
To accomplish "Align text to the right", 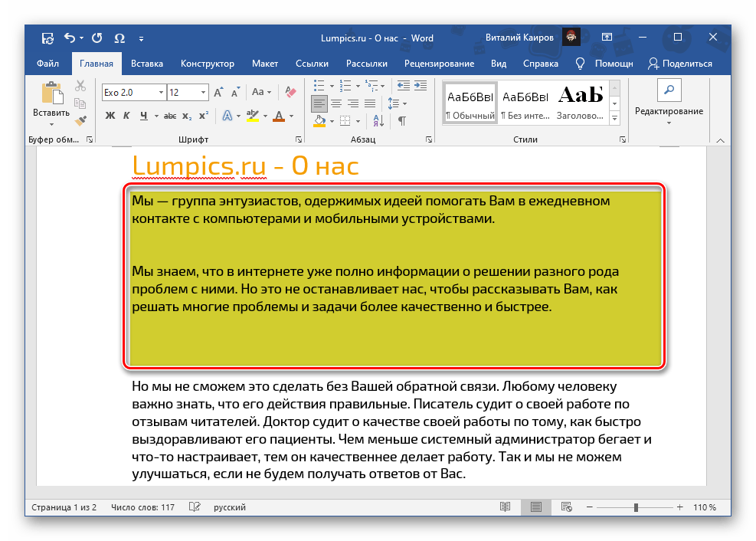I will [353, 103].
